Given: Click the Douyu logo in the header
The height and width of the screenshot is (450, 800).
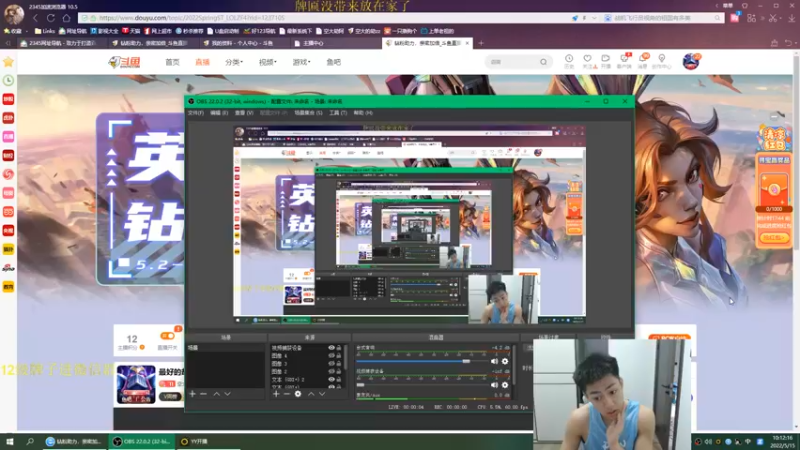Looking at the screenshot, I should 124,62.
